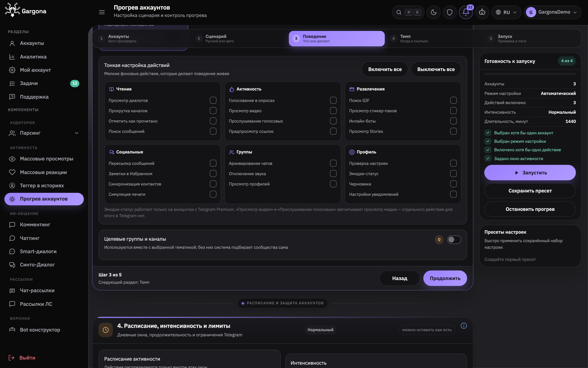Open the GargonaDemo account dropdown
This screenshot has width=588, height=368.
(x=552, y=12)
